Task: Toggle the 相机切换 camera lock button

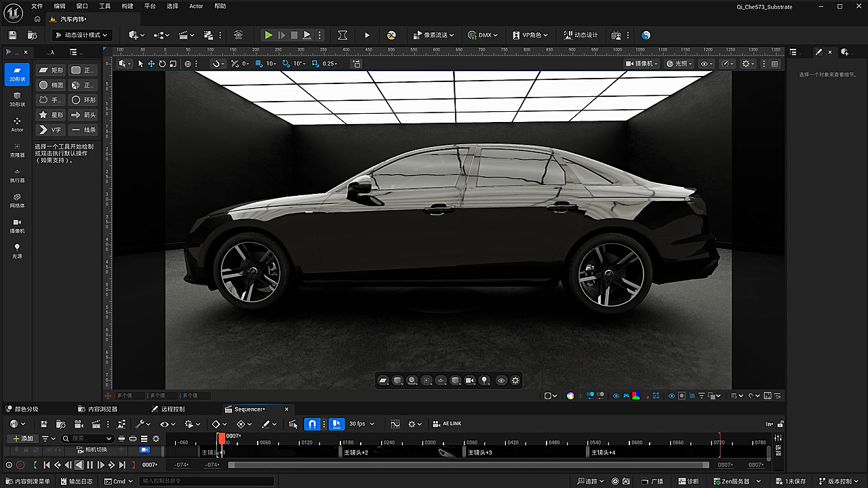Action: 145,449
